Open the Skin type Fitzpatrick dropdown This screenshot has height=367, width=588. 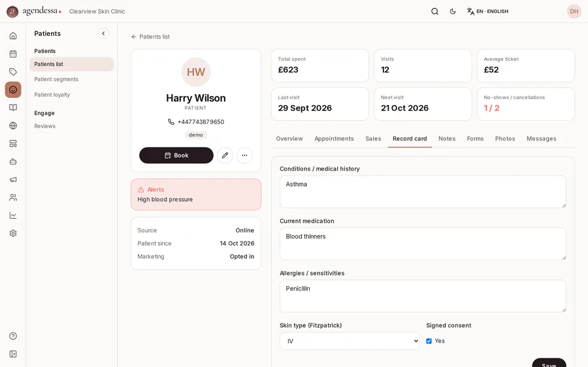(x=350, y=341)
